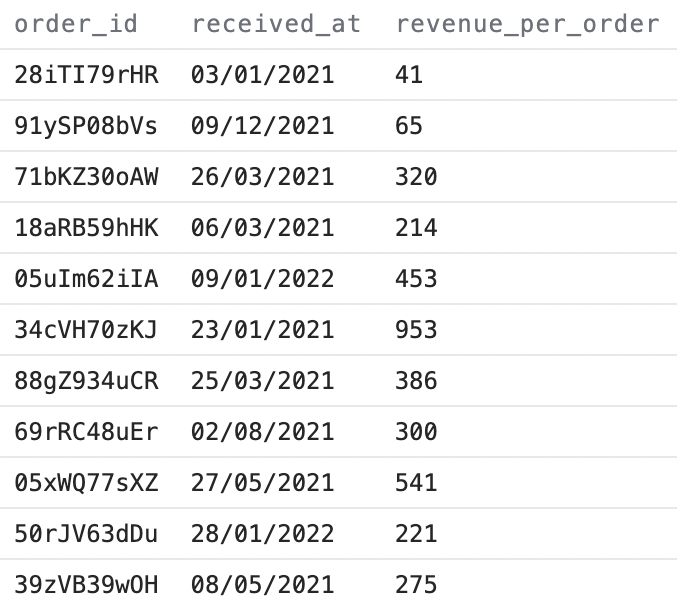This screenshot has width=686, height=608.
Task: Click the revenue_per_order column header
Action: coord(528,24)
